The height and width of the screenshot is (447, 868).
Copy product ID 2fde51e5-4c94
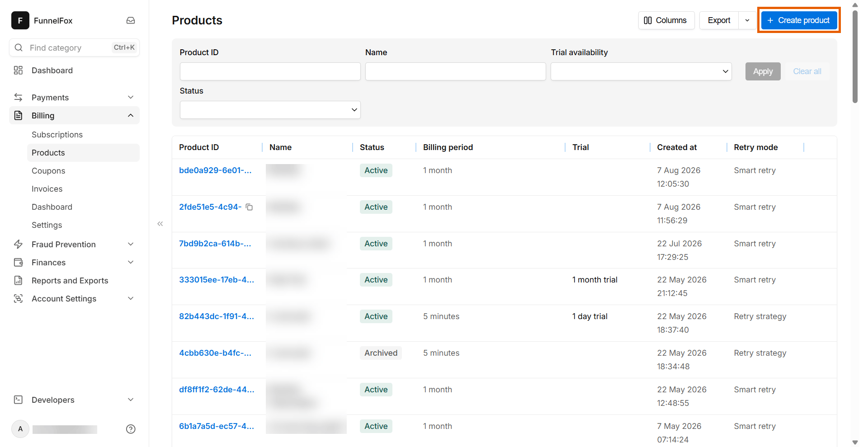[249, 207]
